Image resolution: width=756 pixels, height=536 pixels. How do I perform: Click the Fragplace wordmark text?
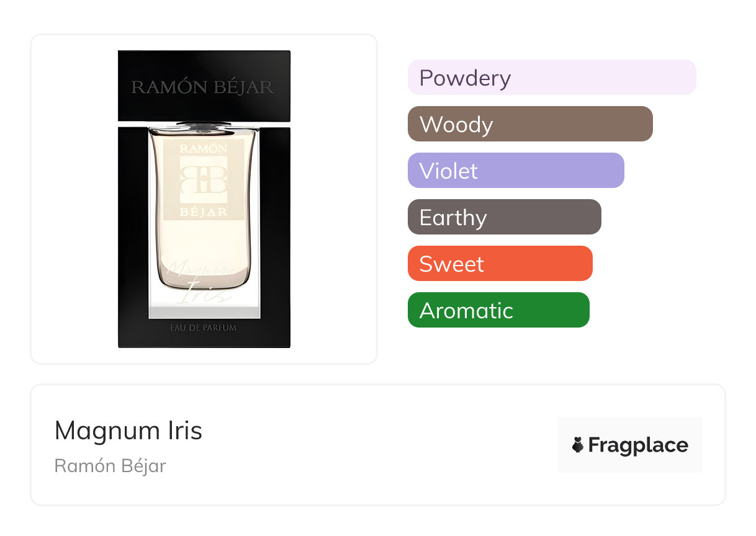coord(637,445)
